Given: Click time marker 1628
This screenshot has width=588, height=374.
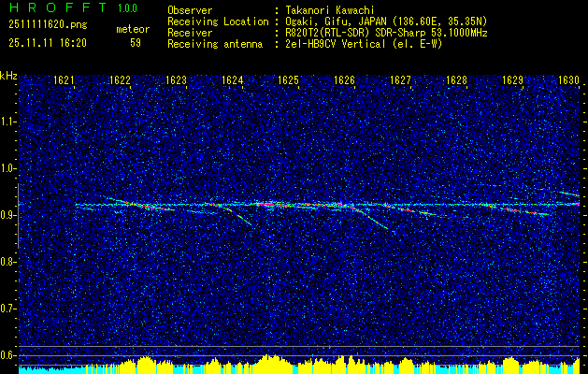Looking at the screenshot, I should pos(457,79).
